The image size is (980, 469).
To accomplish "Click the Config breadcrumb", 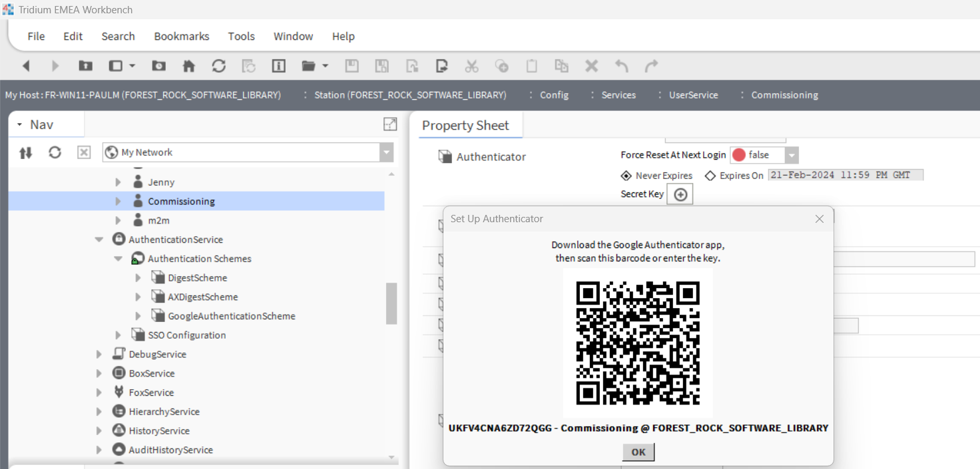I will (x=554, y=95).
